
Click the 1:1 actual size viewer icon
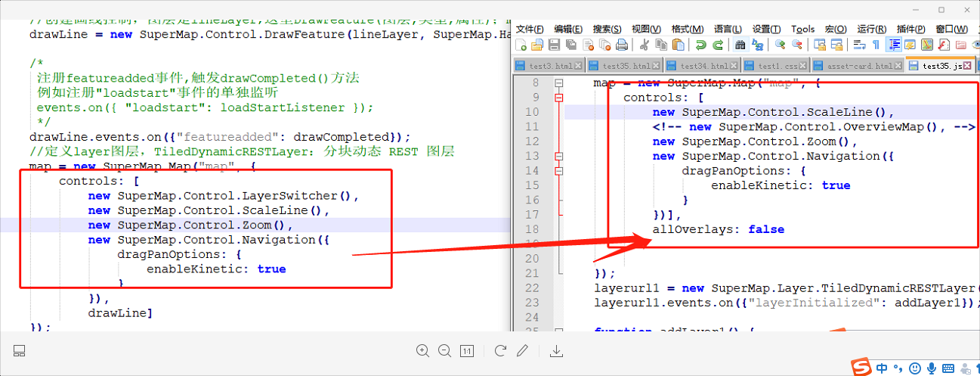pyautogui.click(x=467, y=351)
